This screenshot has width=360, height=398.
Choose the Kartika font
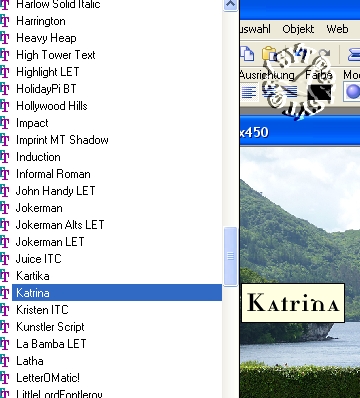33,276
